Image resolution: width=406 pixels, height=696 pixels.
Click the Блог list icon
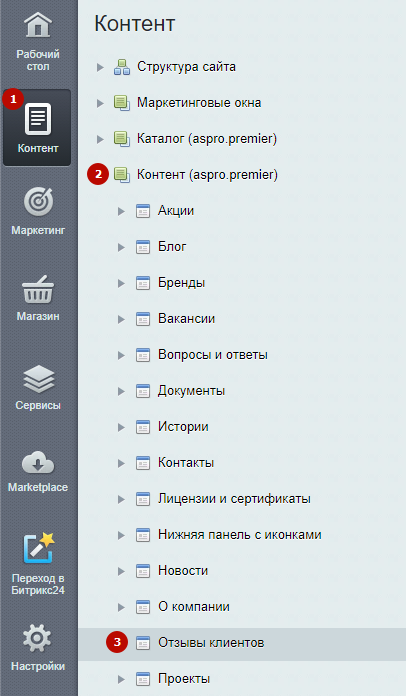(x=143, y=247)
